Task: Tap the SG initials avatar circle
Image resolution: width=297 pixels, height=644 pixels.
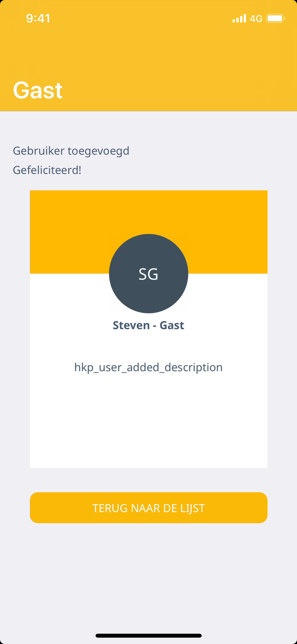Action: click(148, 274)
